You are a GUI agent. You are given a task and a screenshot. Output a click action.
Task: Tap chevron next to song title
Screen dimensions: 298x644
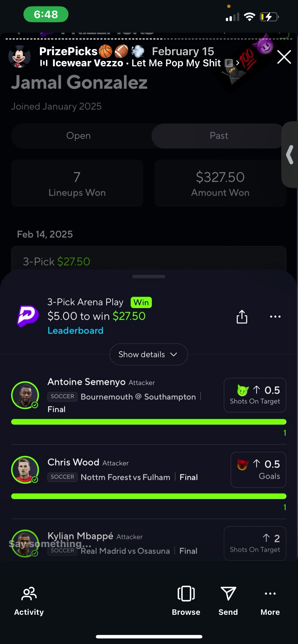pos(238,63)
